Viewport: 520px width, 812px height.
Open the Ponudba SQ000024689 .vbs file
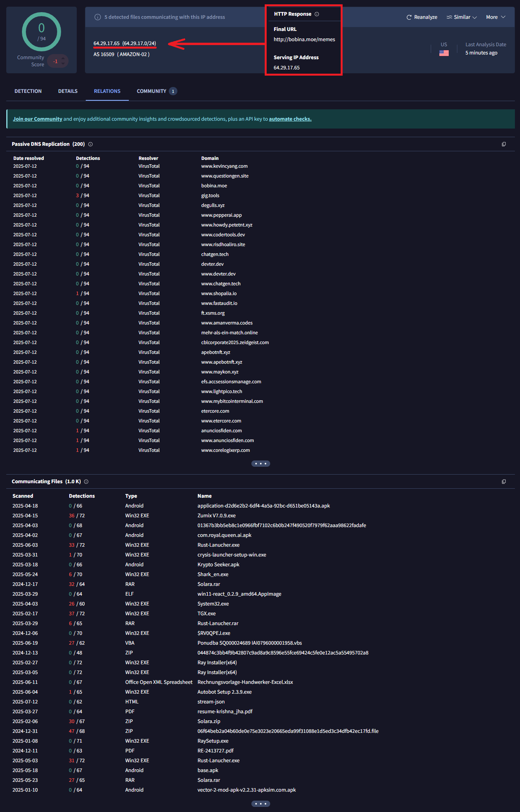250,643
